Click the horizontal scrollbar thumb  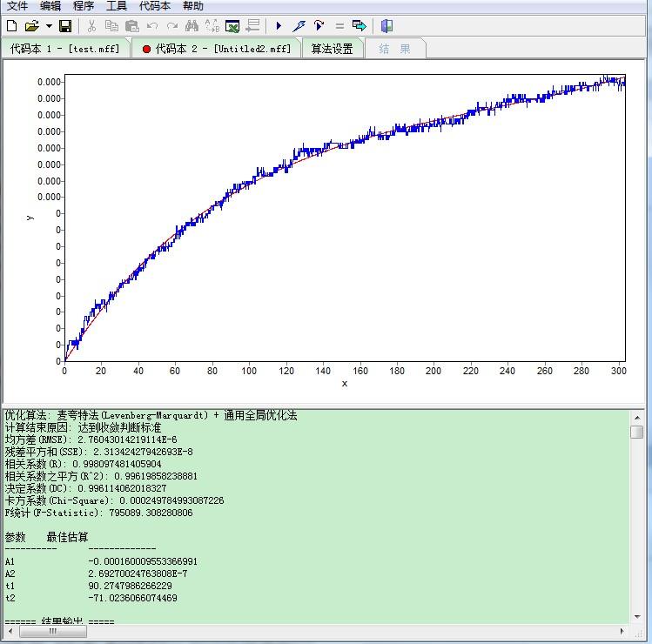tap(53, 632)
